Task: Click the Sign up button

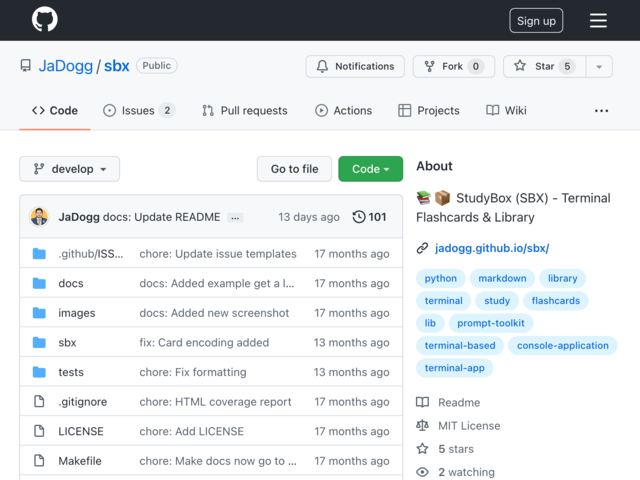Action: pos(536,20)
